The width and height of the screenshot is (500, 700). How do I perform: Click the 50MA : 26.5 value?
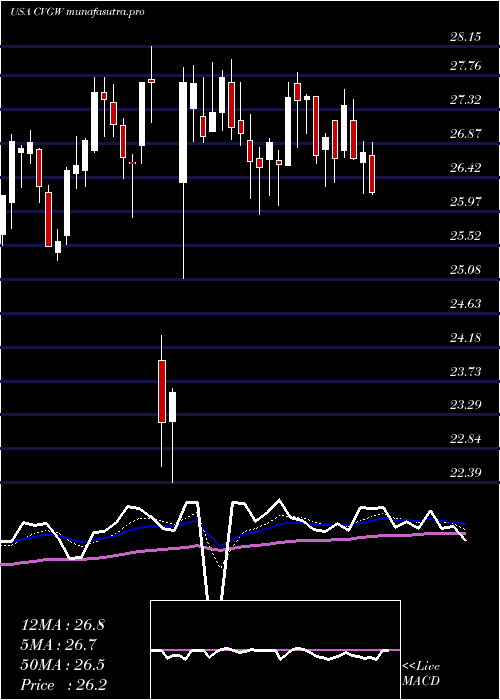pyautogui.click(x=63, y=665)
